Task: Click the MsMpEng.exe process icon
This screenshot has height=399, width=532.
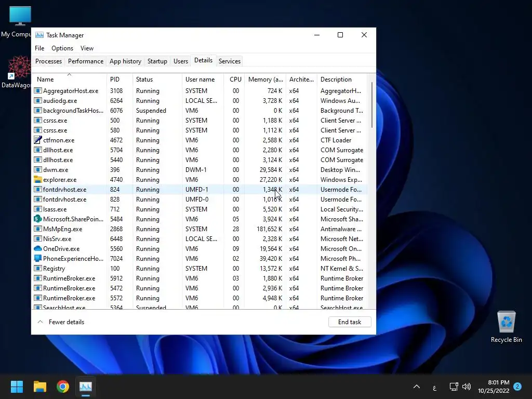Action: coord(37,229)
